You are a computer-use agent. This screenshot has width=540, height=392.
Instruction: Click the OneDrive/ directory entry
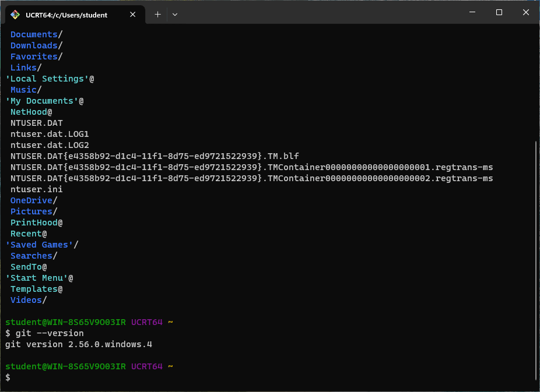34,200
